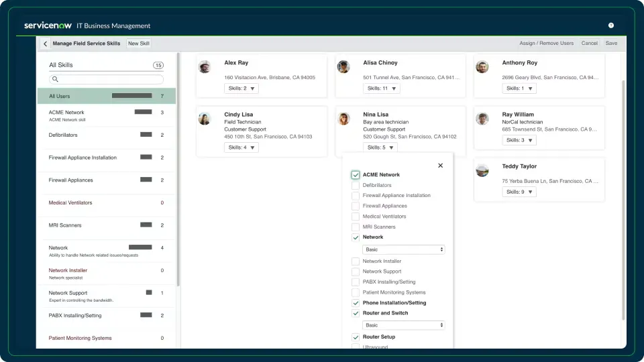Image resolution: width=644 pixels, height=362 pixels.
Task: Select Network Support in sidebar list
Action: pos(107,296)
